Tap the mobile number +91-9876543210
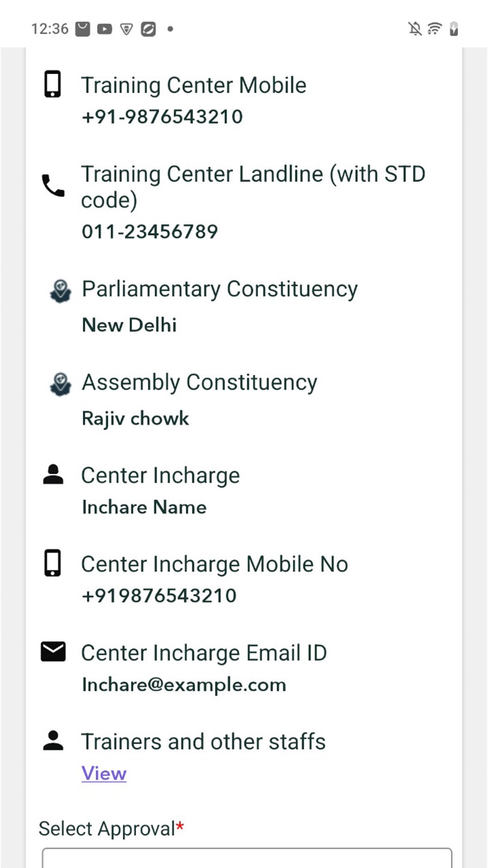The height and width of the screenshot is (868, 488). (162, 117)
